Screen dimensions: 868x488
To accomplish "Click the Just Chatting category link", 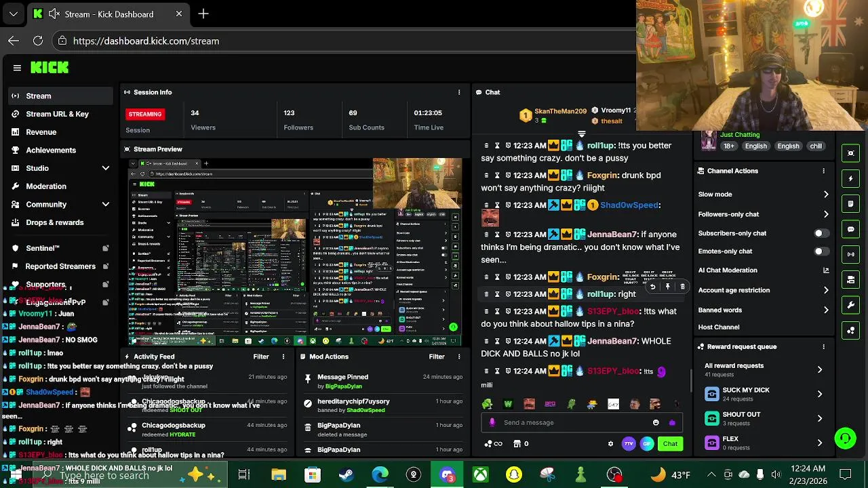I will coord(740,135).
